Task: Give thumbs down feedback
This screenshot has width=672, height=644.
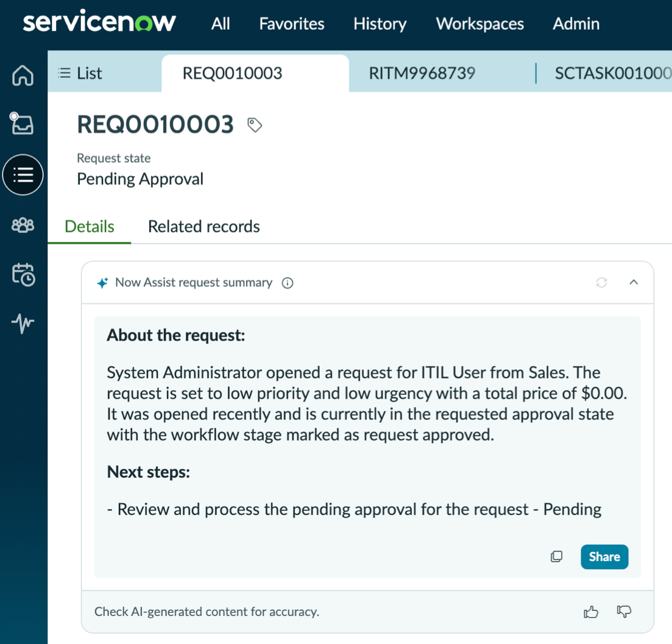Action: click(x=624, y=612)
